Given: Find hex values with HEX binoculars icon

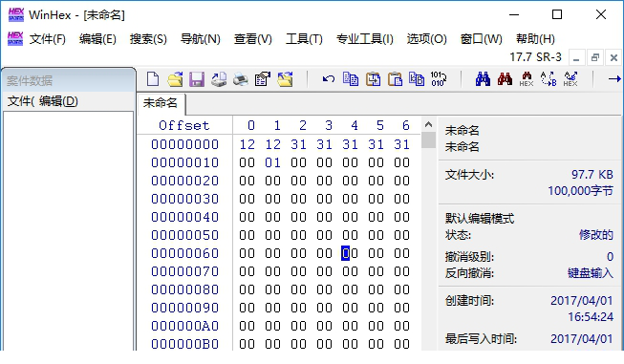Looking at the screenshot, I should 527,79.
